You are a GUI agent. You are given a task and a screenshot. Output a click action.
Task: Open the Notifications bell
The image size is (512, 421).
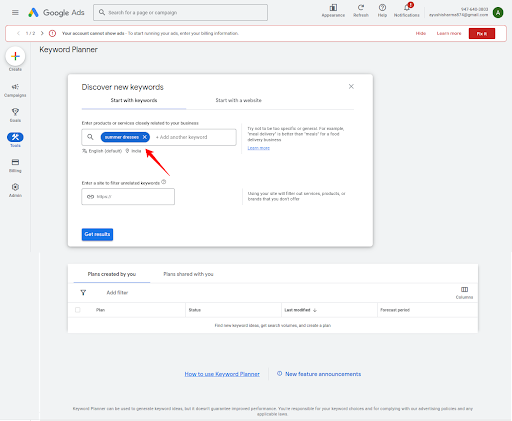click(407, 10)
